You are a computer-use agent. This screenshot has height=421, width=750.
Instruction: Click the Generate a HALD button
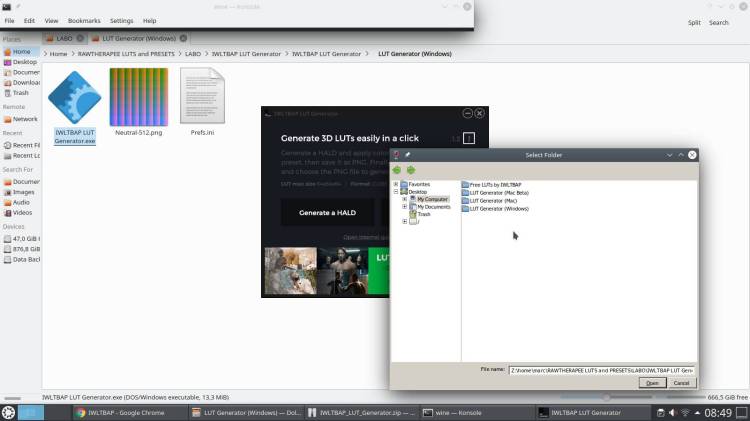[327, 213]
